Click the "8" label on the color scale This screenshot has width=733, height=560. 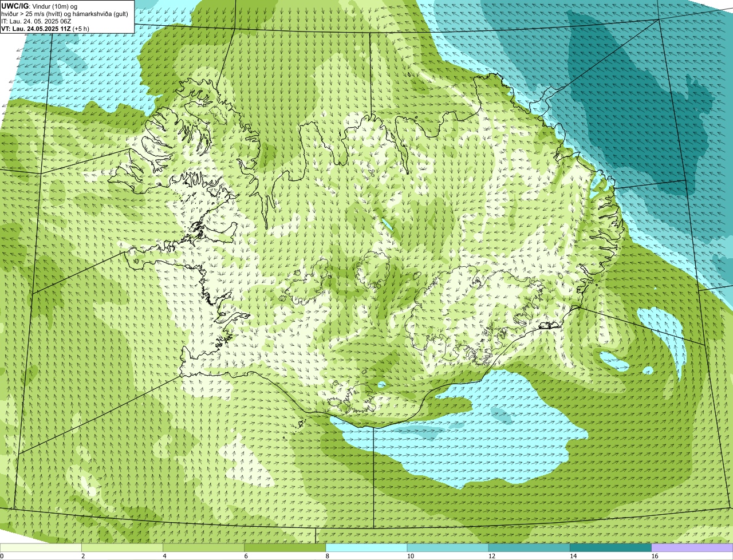pos(327,556)
